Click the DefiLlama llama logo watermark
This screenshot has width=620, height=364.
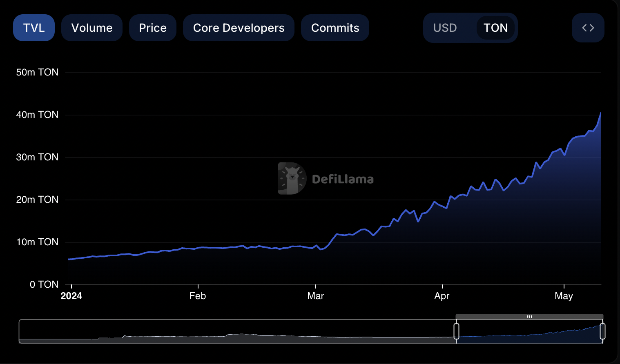click(x=292, y=178)
